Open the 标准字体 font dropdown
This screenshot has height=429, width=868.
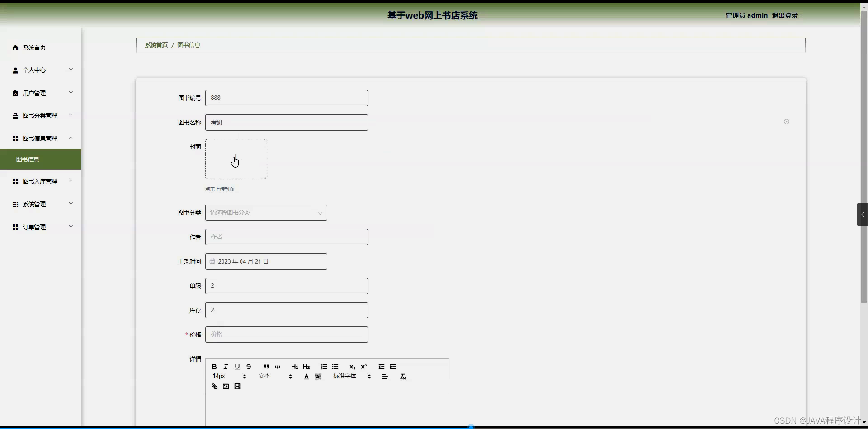tap(352, 376)
